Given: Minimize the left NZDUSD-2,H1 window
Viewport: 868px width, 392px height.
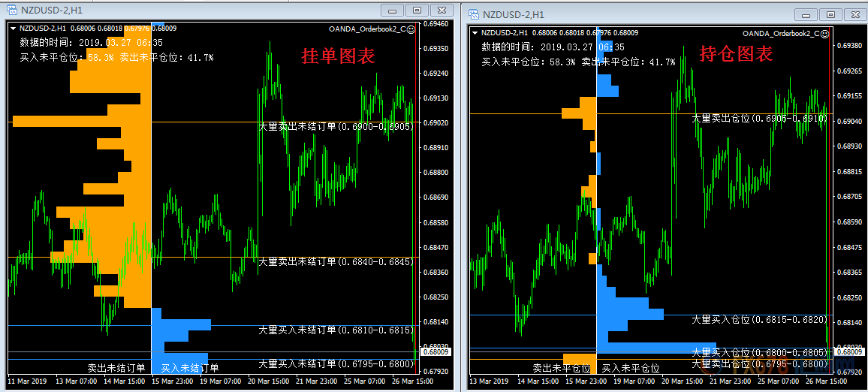Looking at the screenshot, I should (393, 11).
